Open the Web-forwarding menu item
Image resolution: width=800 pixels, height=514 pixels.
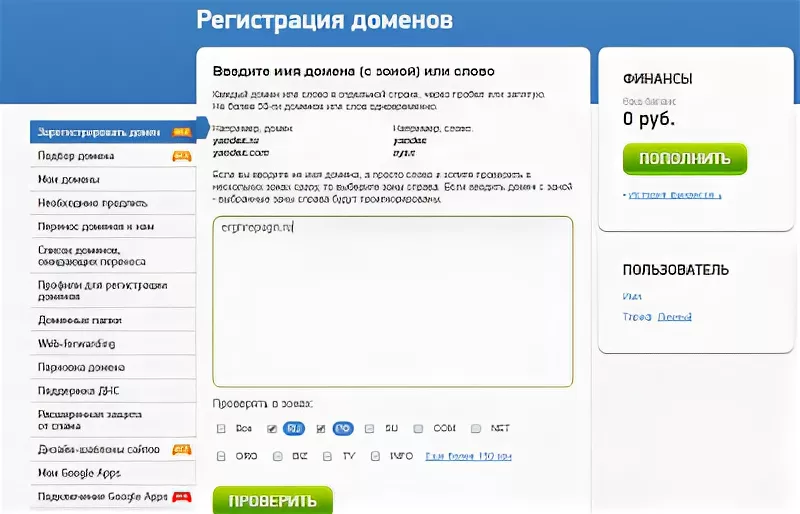(113, 344)
